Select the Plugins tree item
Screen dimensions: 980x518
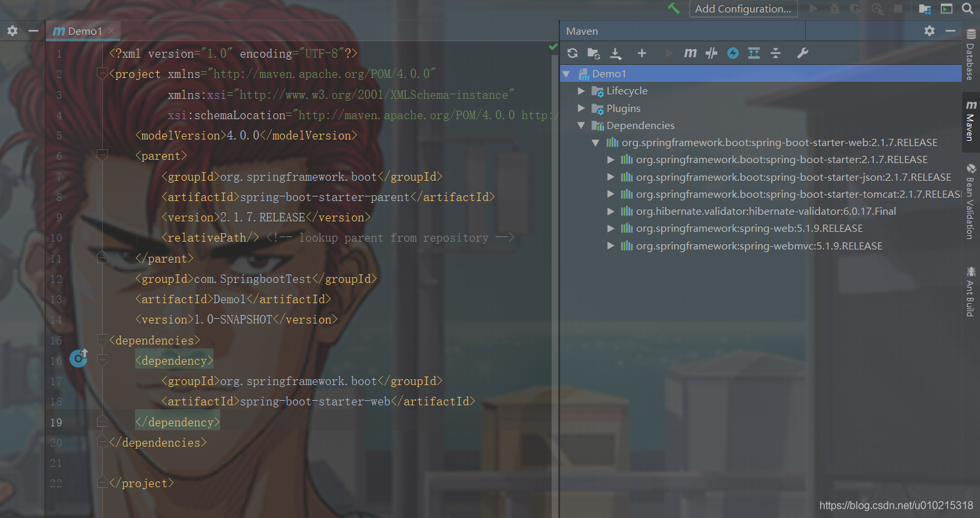[x=624, y=108]
